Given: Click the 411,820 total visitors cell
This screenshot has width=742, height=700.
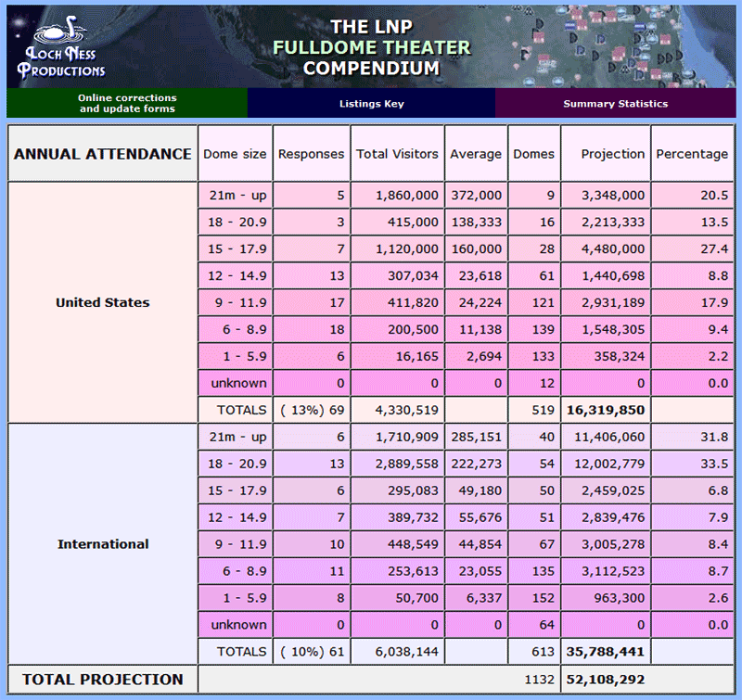Looking at the screenshot, I should [398, 302].
